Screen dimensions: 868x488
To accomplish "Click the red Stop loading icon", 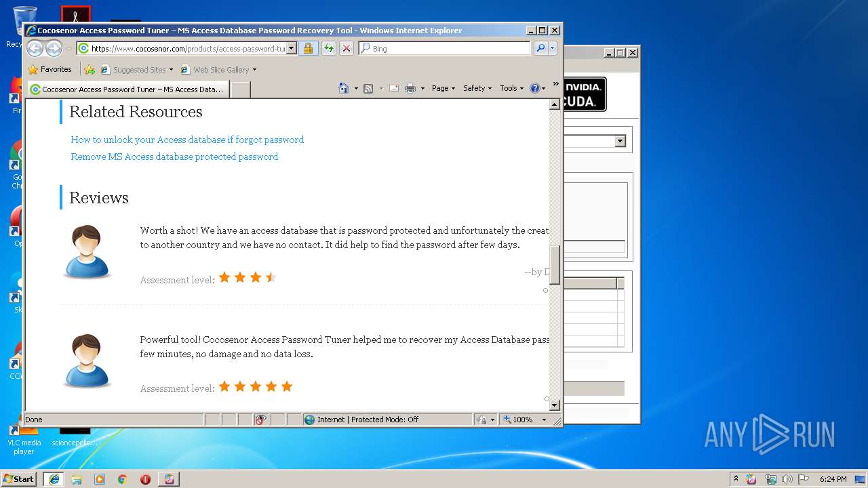I will (347, 48).
